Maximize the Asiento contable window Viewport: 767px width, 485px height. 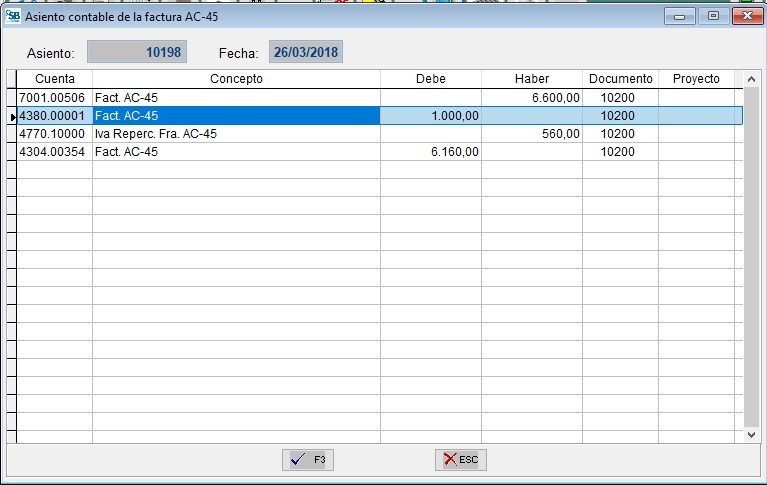click(713, 17)
